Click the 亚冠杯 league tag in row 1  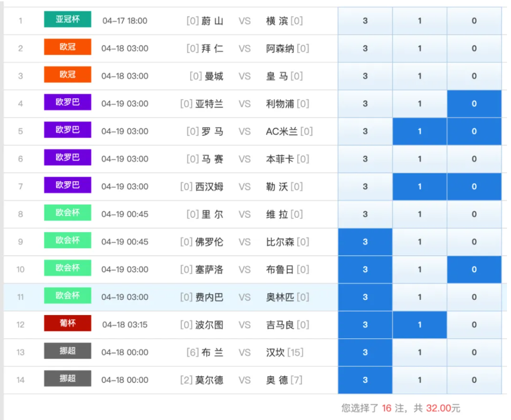point(67,19)
